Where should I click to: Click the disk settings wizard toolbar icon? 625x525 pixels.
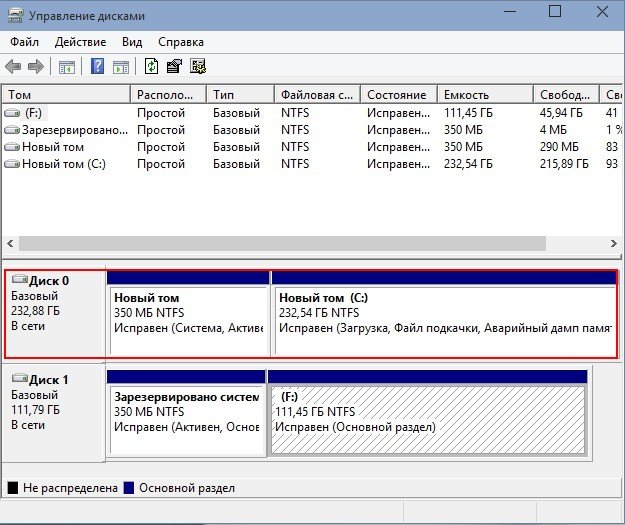(198, 66)
